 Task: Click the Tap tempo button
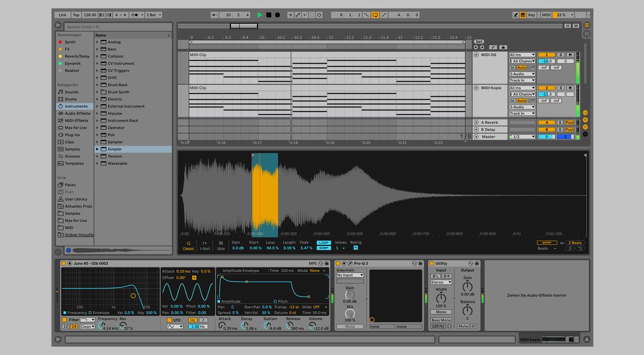pyautogui.click(x=76, y=15)
